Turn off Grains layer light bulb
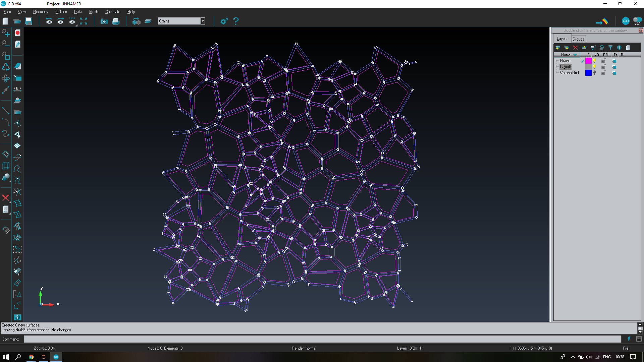 click(594, 61)
